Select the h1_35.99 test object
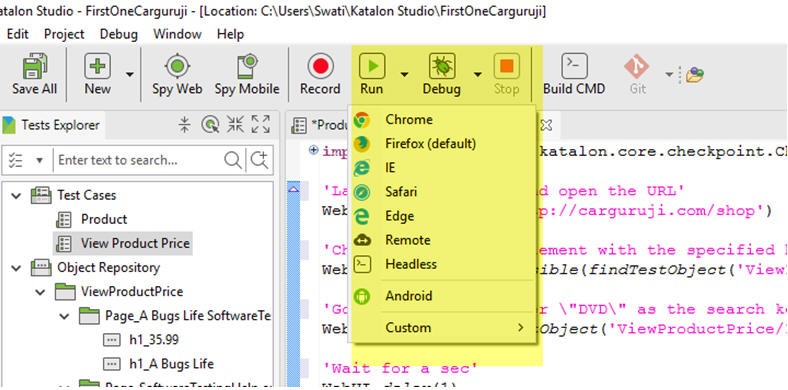This screenshot has height=390, width=788. click(x=154, y=340)
